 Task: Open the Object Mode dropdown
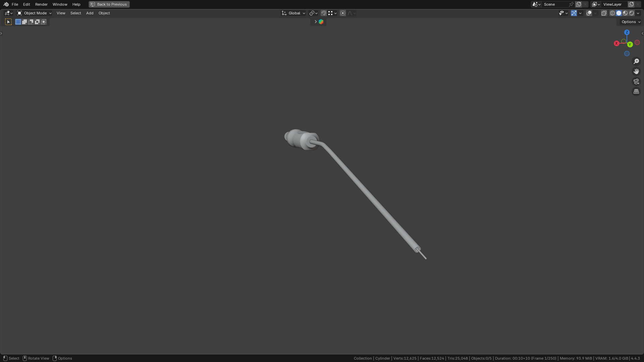pyautogui.click(x=34, y=13)
